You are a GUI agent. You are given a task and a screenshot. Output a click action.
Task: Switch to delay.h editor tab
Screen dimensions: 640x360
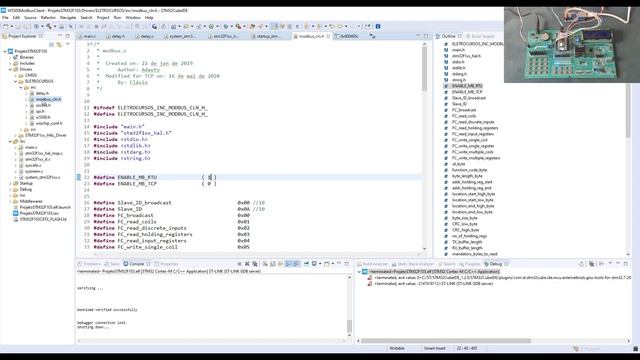click(118, 36)
